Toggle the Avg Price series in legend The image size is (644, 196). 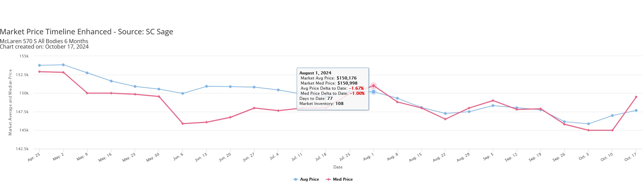click(306, 179)
